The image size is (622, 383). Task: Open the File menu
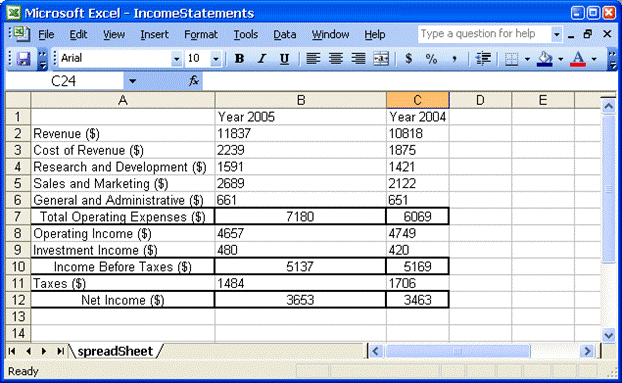coord(46,34)
